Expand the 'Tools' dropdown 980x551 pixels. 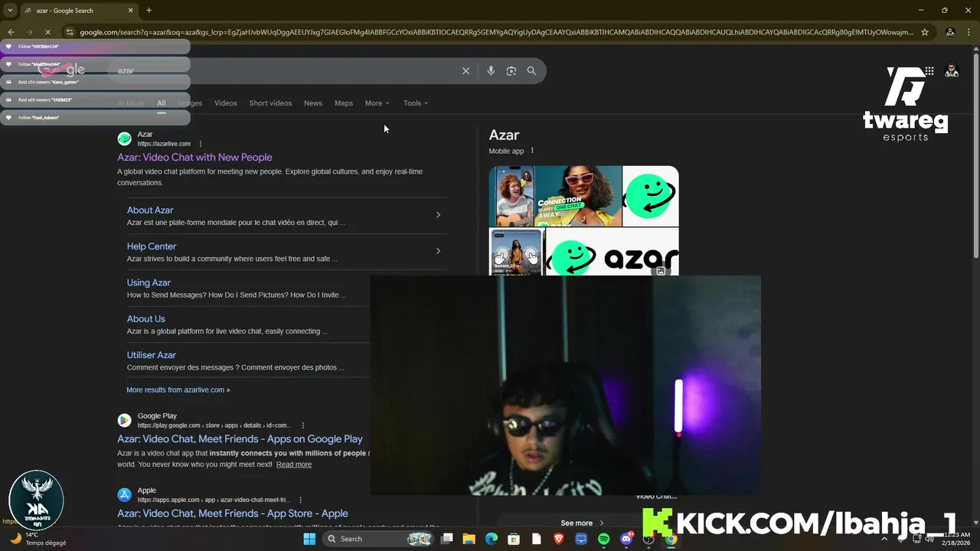tap(416, 103)
